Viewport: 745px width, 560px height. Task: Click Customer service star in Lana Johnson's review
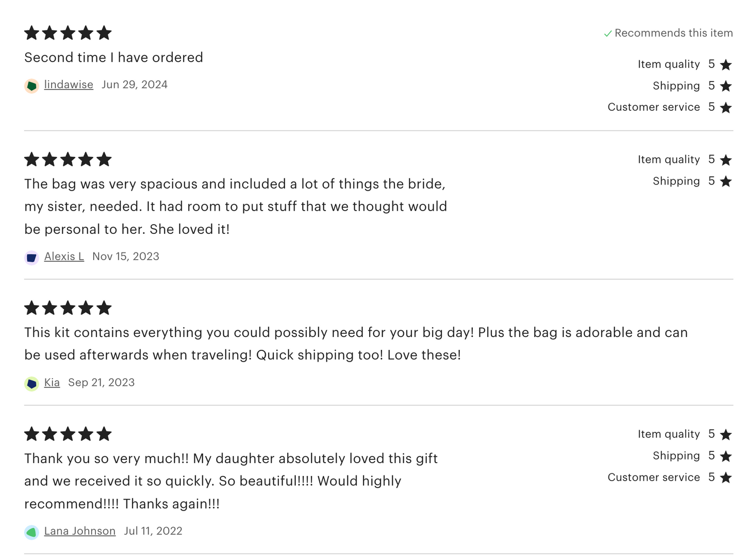tap(726, 478)
